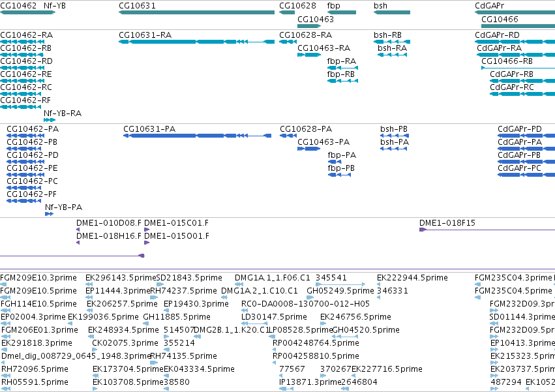Select EST EK296143.5prime label
Screen dimensions: 555x392
click(x=121, y=278)
